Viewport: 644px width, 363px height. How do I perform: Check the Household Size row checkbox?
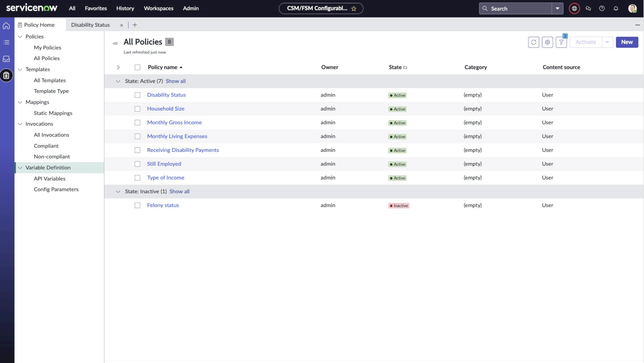click(x=137, y=109)
